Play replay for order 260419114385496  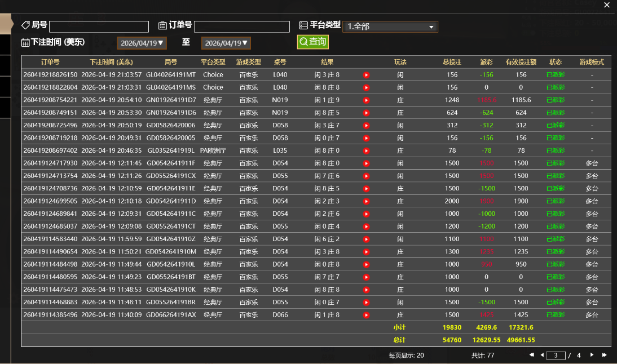tap(366, 315)
